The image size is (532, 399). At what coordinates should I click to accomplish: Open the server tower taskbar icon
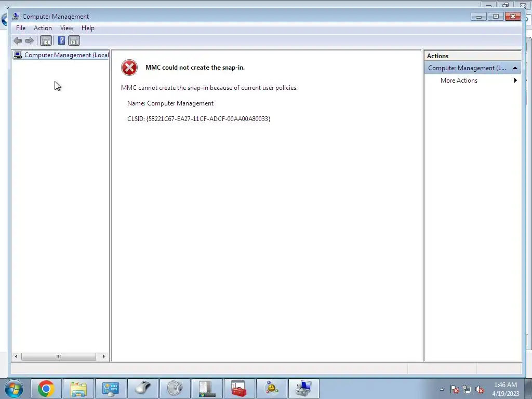207,389
